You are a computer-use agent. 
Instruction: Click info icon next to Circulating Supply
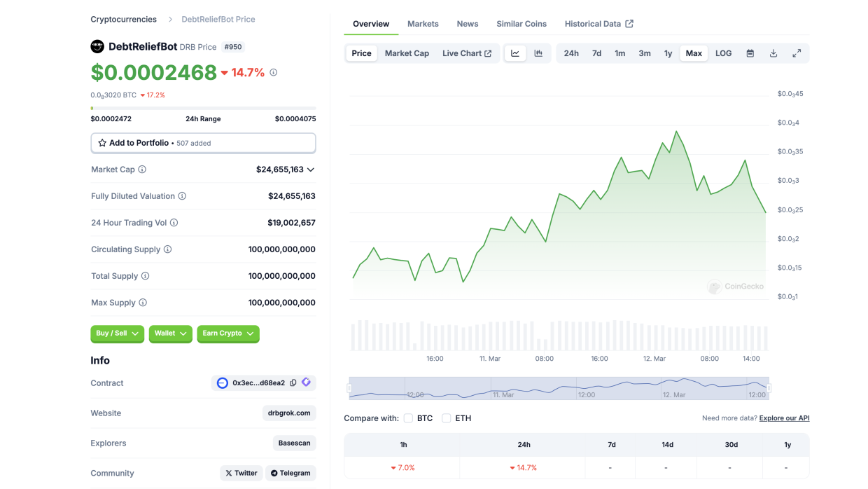tap(167, 249)
